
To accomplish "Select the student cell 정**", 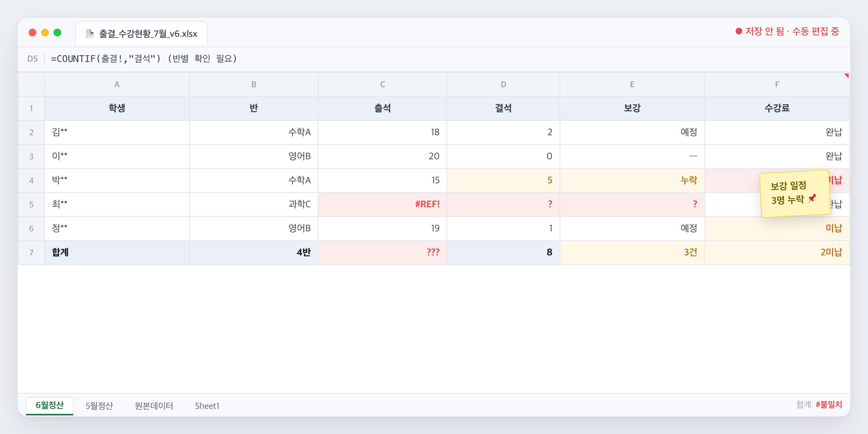I will click(117, 229).
